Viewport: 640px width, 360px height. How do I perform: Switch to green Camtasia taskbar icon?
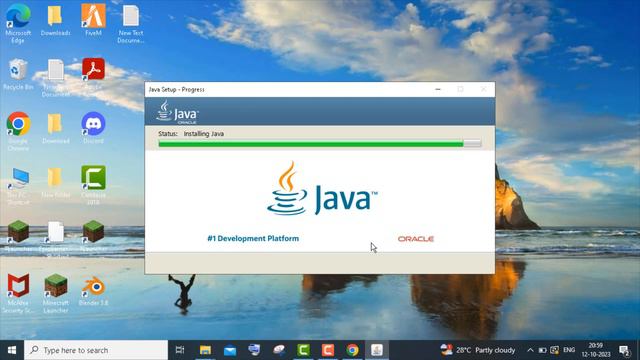tap(303, 350)
